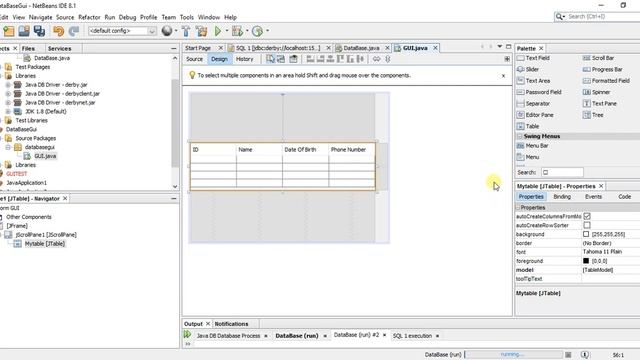This screenshot has width=640, height=360.
Task: Click the Palette search input field
Action: coord(562,172)
